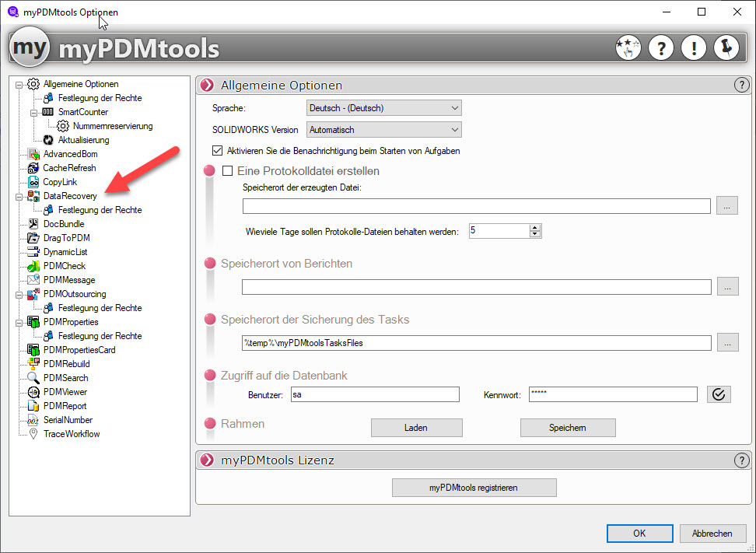Viewport: 756px width, 553px height.
Task: Browse for Speicherort von Berichten folder
Action: (x=727, y=286)
